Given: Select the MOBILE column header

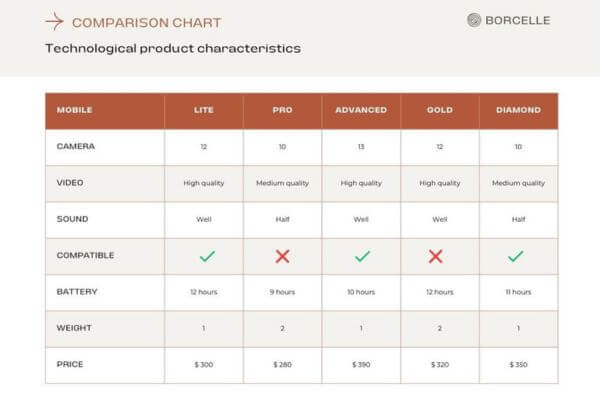Looking at the screenshot, I should pyautogui.click(x=75, y=110).
